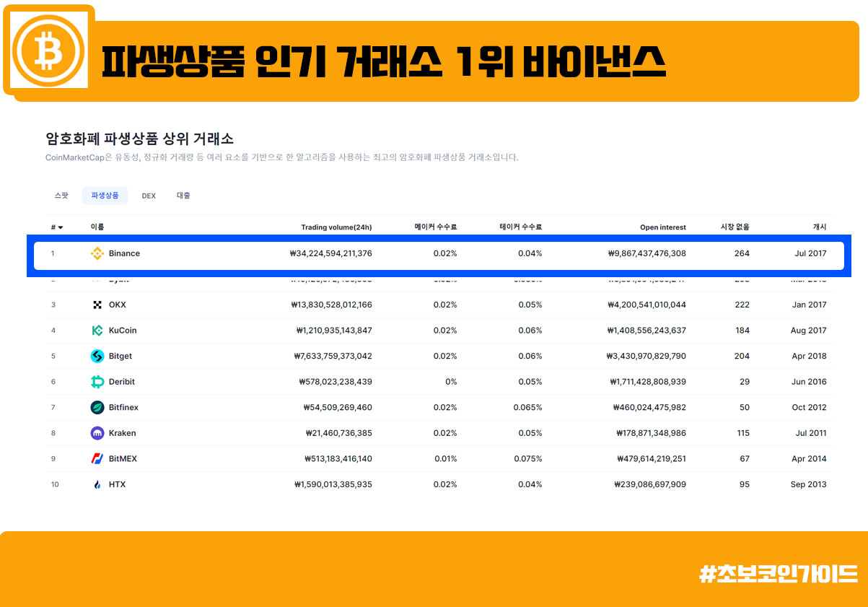
Task: Open the KuCoin exchange link
Action: pos(123,331)
